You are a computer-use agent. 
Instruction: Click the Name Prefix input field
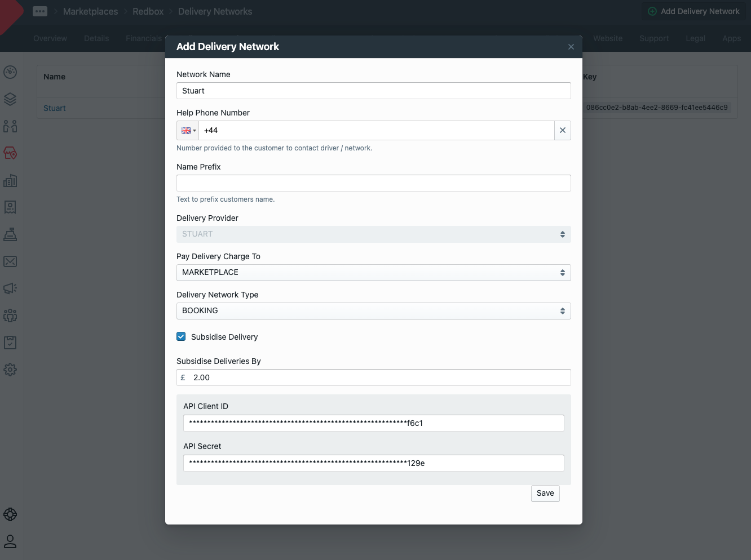point(373,183)
